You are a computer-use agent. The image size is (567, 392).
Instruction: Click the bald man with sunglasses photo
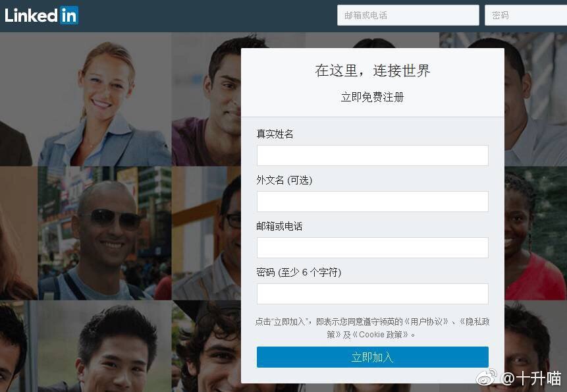105,233
